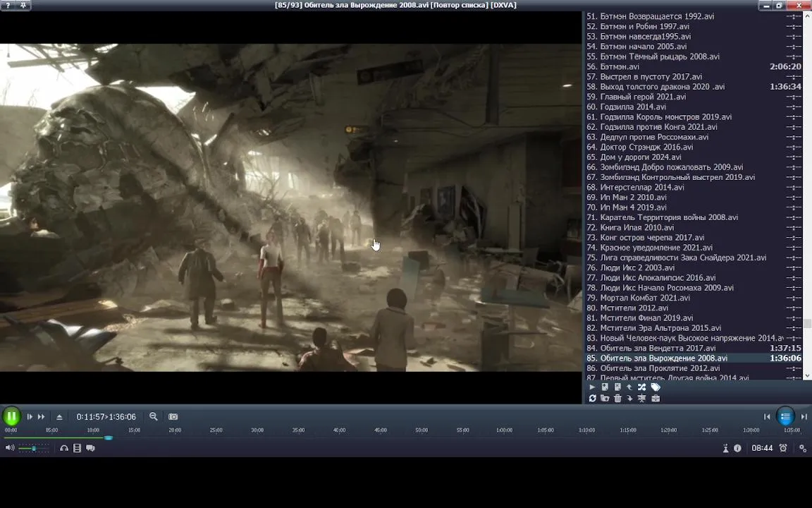Image resolution: width=812 pixels, height=508 pixels.
Task: Select Мстители Финал 2019.avi in playlist
Action: click(x=694, y=317)
